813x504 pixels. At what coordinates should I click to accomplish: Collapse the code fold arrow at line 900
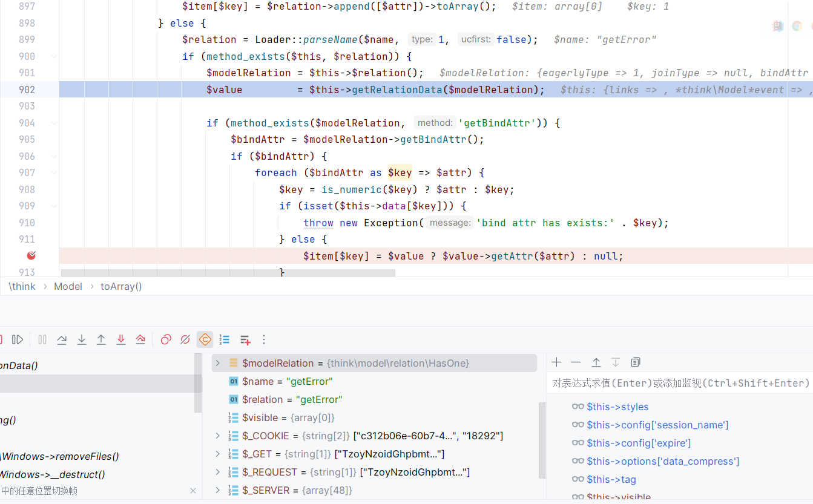(54, 56)
